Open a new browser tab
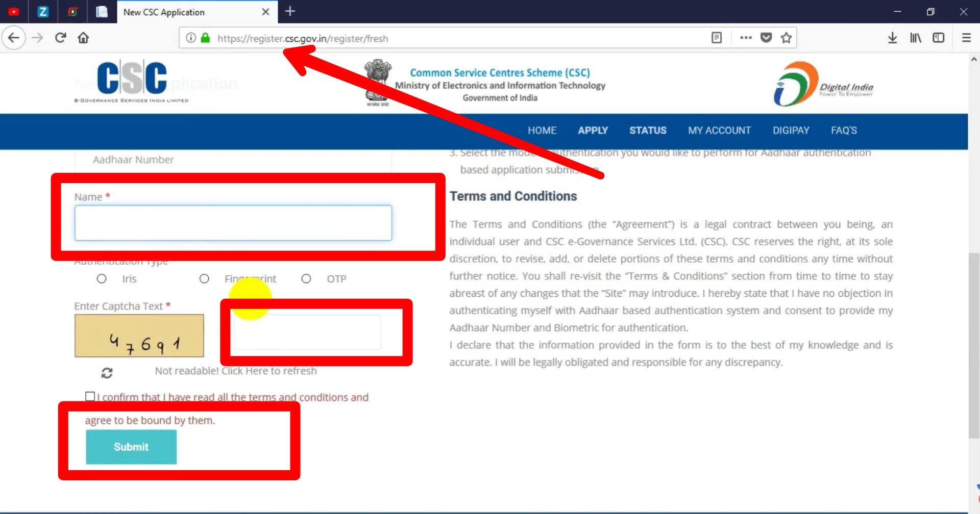The width and height of the screenshot is (980, 514). pyautogui.click(x=290, y=11)
